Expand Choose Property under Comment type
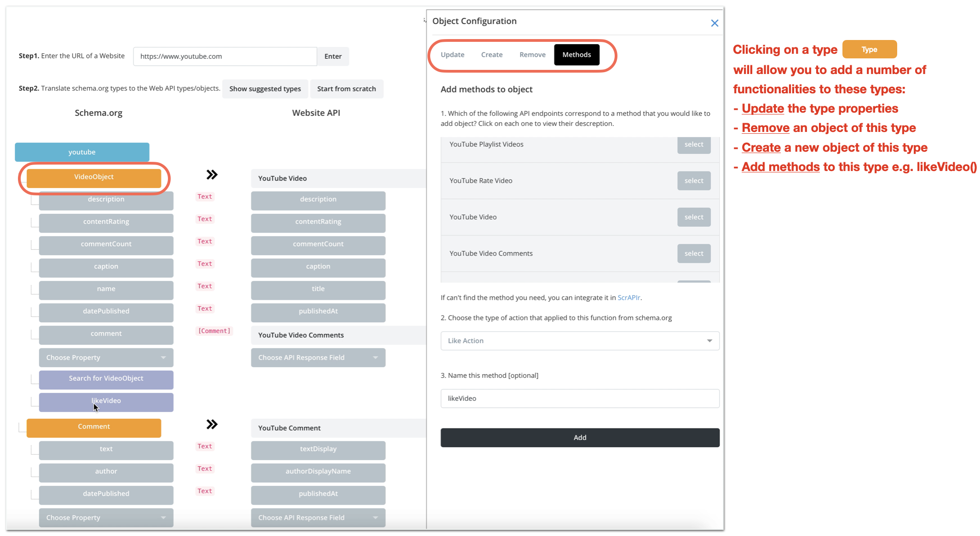Viewport: 980px width, 536px height. (x=106, y=518)
